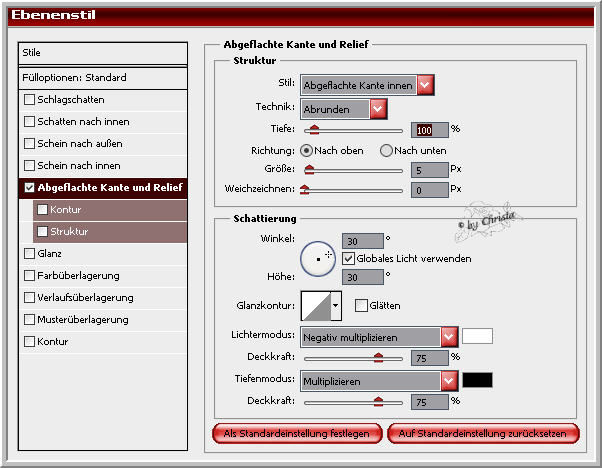The width and height of the screenshot is (602, 468).
Task: Enable the Musterüberlagerung checkbox
Action: pos(29,319)
